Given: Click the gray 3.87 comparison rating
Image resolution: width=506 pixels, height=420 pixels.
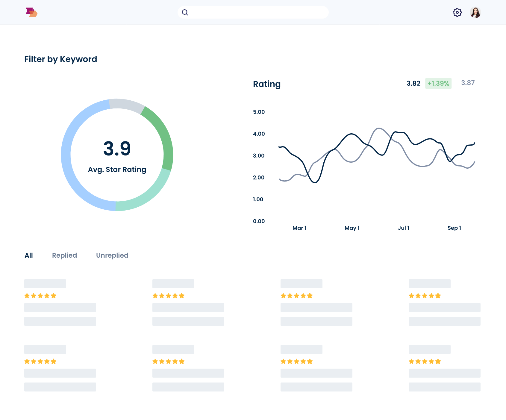Looking at the screenshot, I should pos(468,83).
